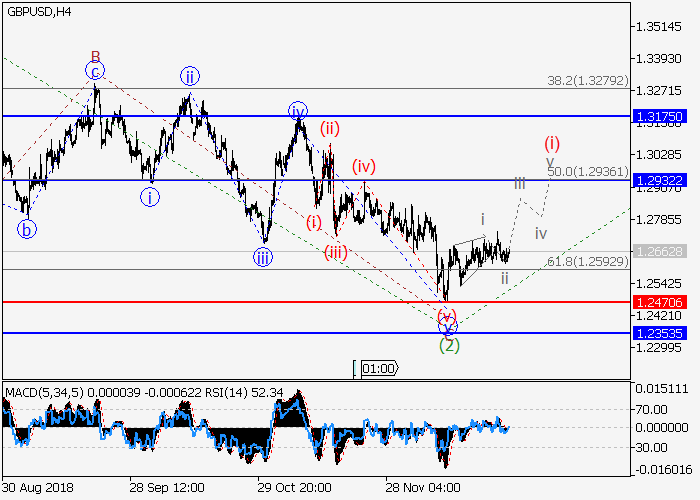The image size is (700, 500).
Task: Click the 01:00 time marker flag
Action: coord(379,369)
